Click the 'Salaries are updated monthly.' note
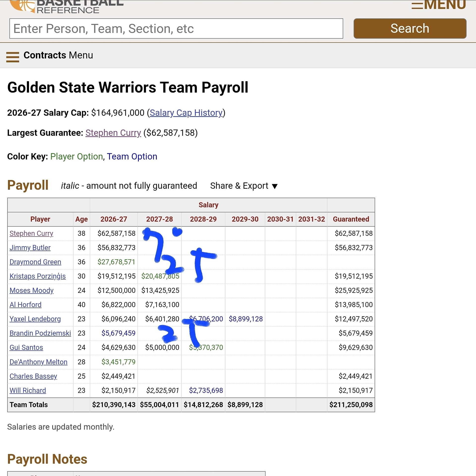Image resolution: width=476 pixels, height=476 pixels. tap(61, 427)
